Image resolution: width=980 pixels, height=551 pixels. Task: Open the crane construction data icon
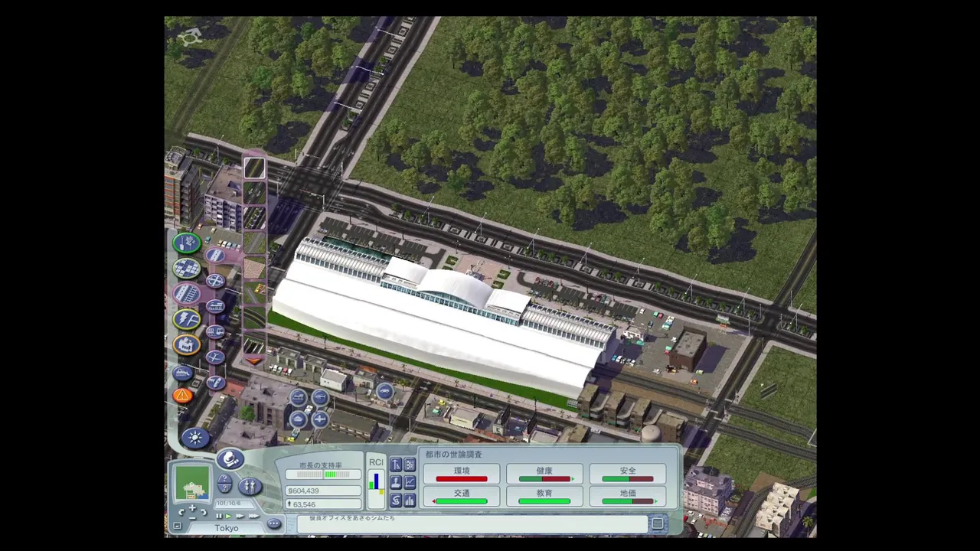[x=396, y=465]
